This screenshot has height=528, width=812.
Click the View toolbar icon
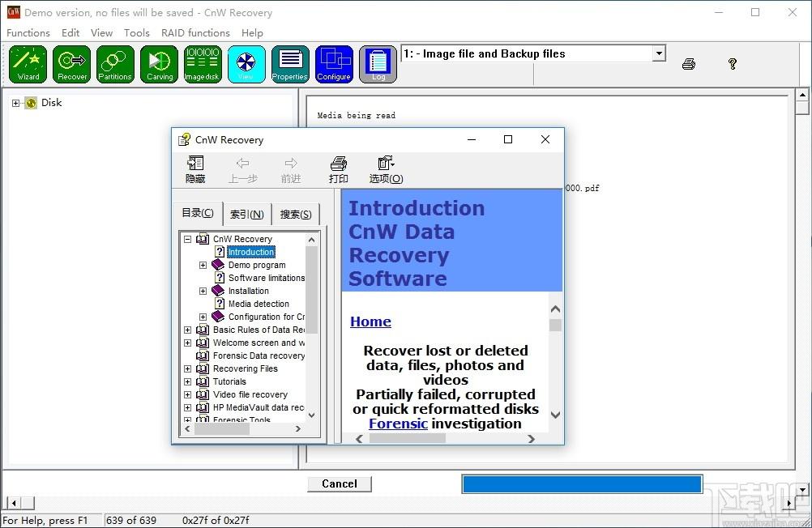(246, 64)
